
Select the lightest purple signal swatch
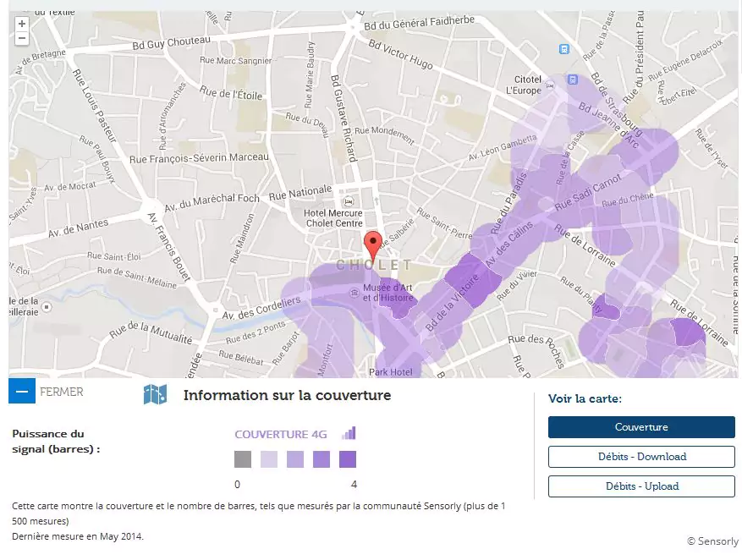(269, 459)
